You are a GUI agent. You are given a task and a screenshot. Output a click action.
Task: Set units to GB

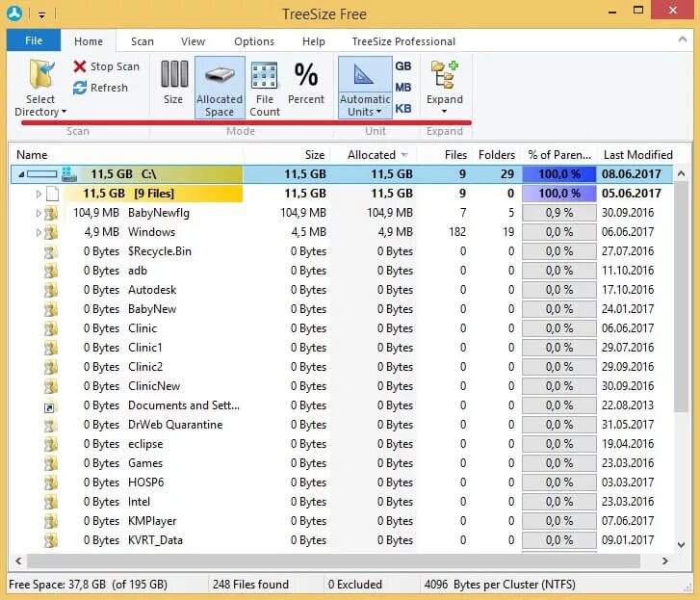(x=403, y=66)
